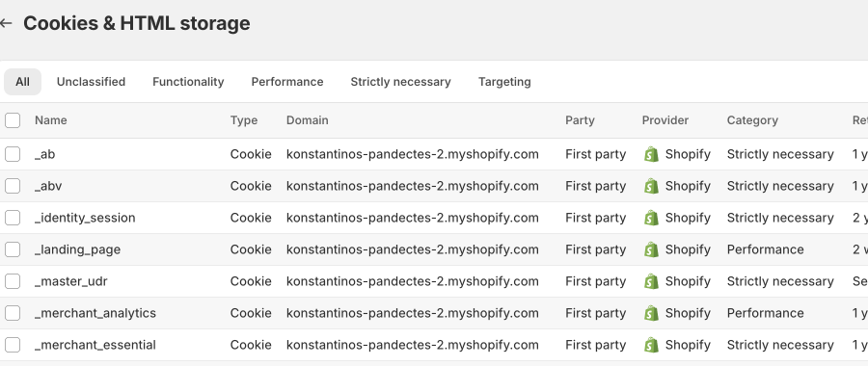868x366 pixels.
Task: Switch to the All tab
Action: (x=23, y=82)
